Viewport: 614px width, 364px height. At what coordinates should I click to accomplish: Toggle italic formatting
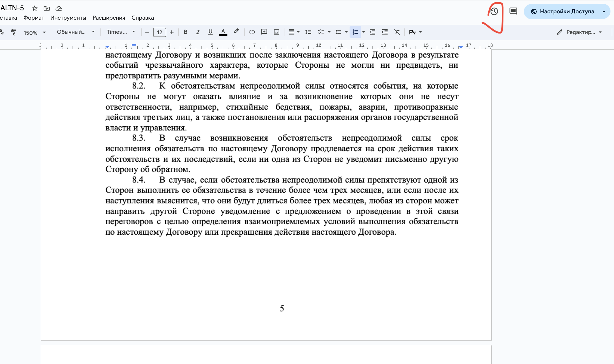click(198, 32)
